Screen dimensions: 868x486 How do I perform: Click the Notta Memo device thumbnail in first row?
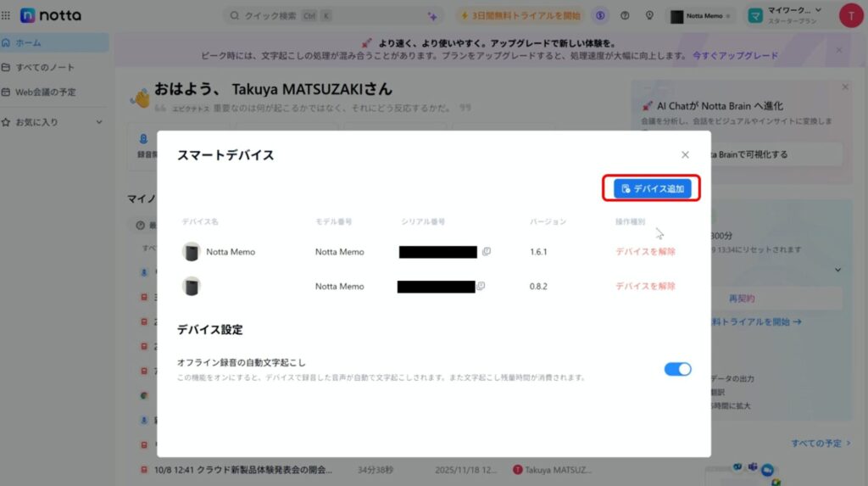point(192,252)
